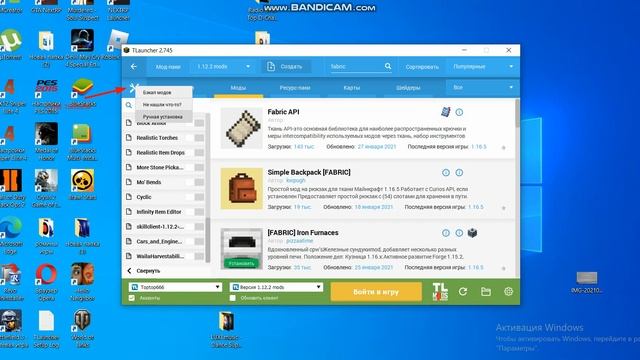Click green Установить button on Iron Furnaces

[x=241, y=263]
